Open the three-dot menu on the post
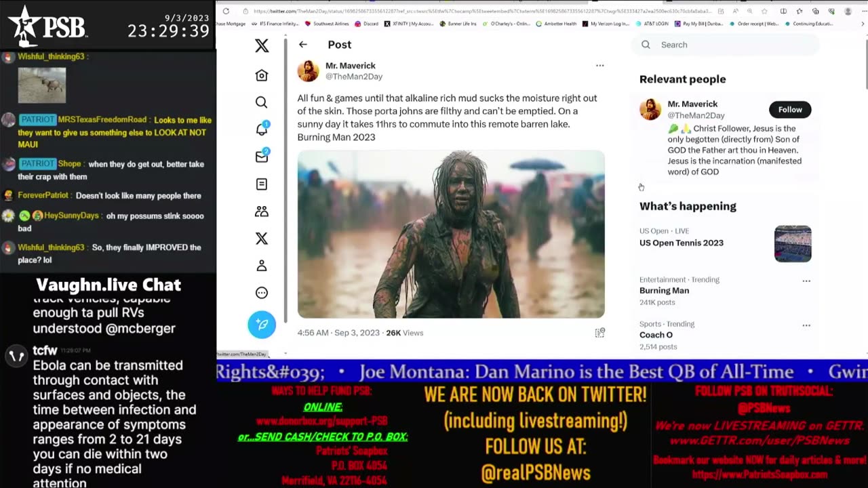This screenshot has width=868, height=488. coord(599,66)
